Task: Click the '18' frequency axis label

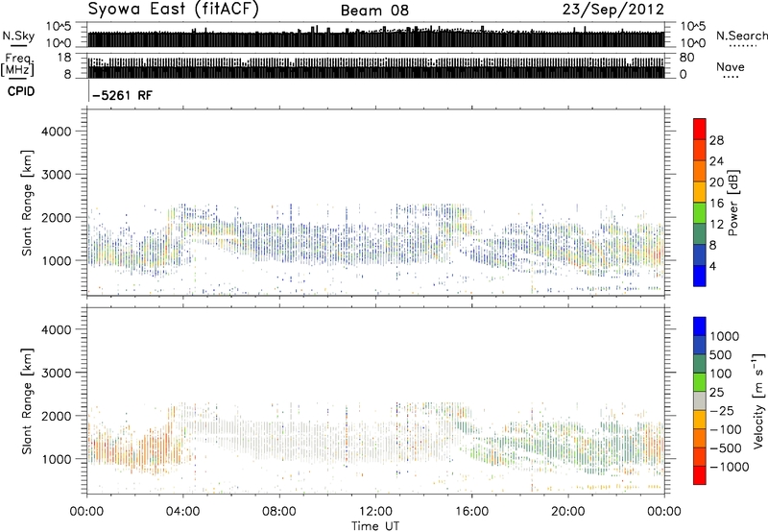Action: pyautogui.click(x=64, y=58)
